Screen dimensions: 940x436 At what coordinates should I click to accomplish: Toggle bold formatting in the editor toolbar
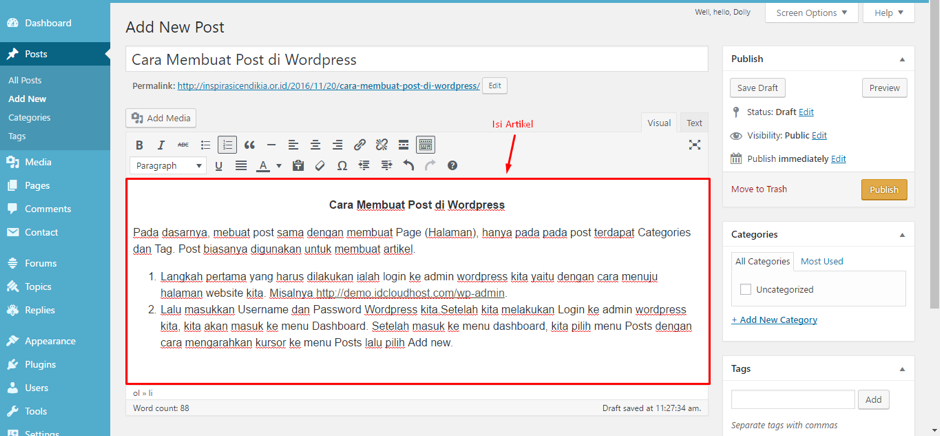tap(139, 145)
